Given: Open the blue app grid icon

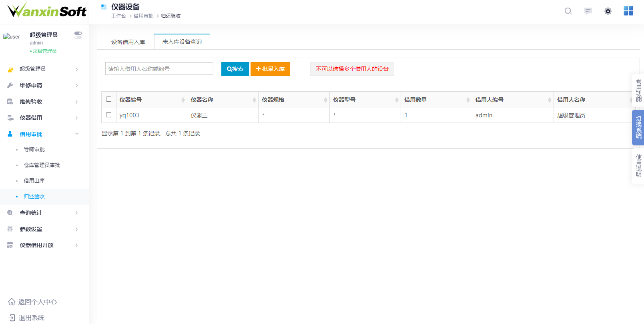Looking at the screenshot, I should (628, 11).
